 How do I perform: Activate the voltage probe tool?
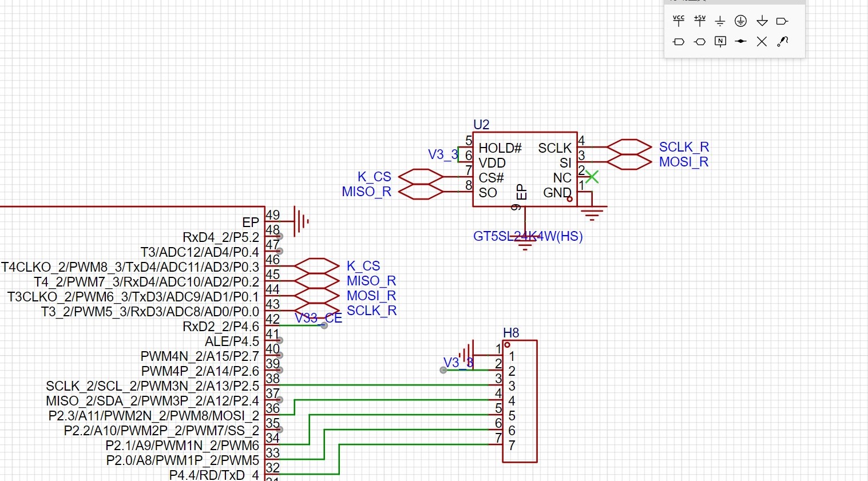783,41
